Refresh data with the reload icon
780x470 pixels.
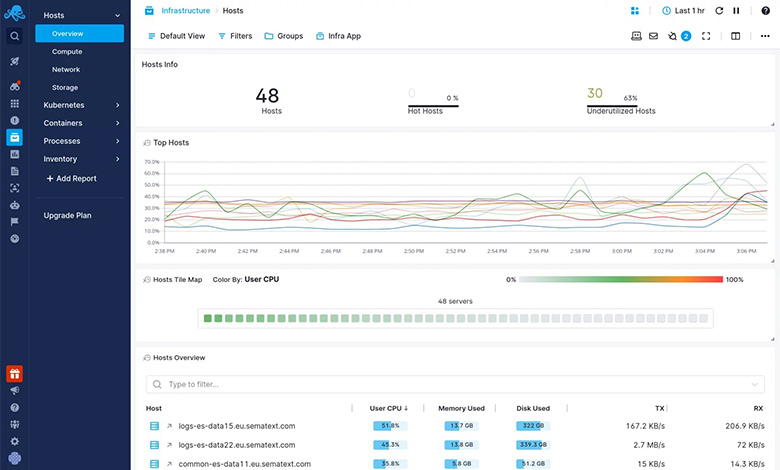point(719,10)
